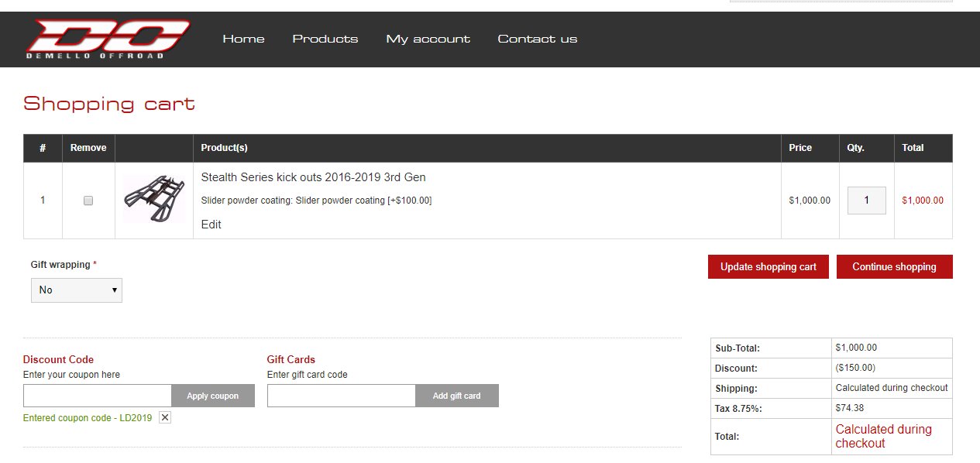Screen dimensions: 980x463
Task: Select the unit price $1,000.00 in Price column
Action: pyautogui.click(x=810, y=201)
